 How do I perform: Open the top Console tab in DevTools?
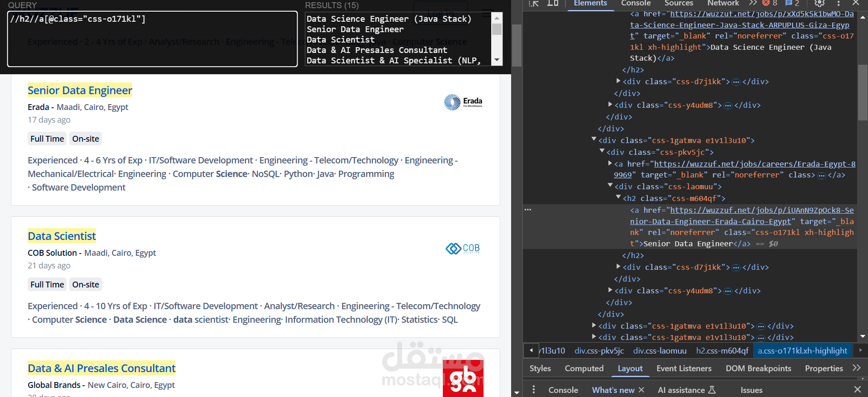(636, 3)
